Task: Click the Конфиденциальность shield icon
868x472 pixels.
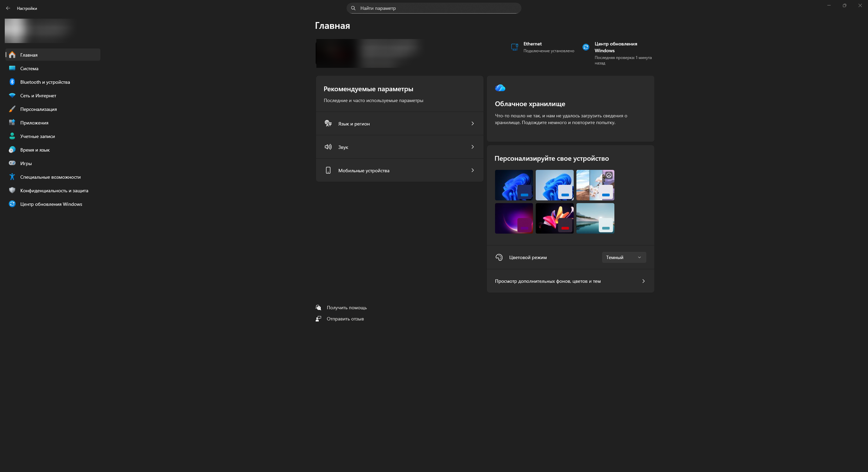Action: click(12, 191)
